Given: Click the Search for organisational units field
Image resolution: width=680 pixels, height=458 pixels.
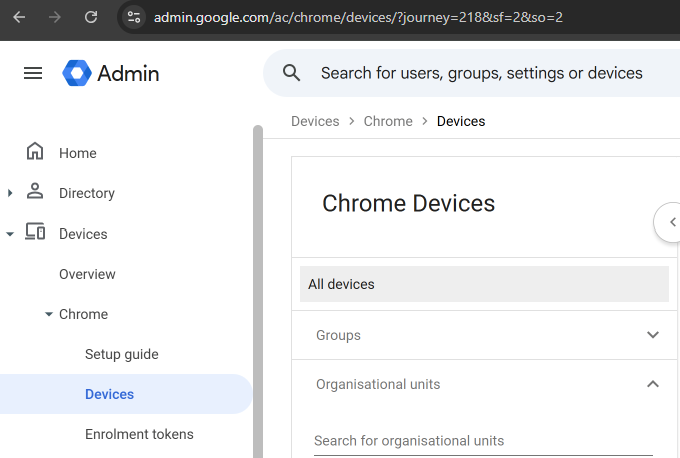Looking at the screenshot, I should coord(482,441).
